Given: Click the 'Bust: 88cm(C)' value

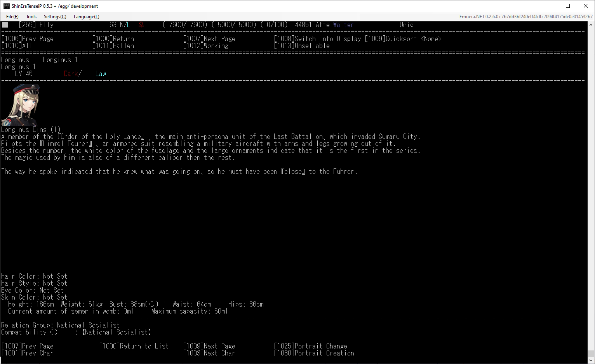Looking at the screenshot, I should point(134,304).
